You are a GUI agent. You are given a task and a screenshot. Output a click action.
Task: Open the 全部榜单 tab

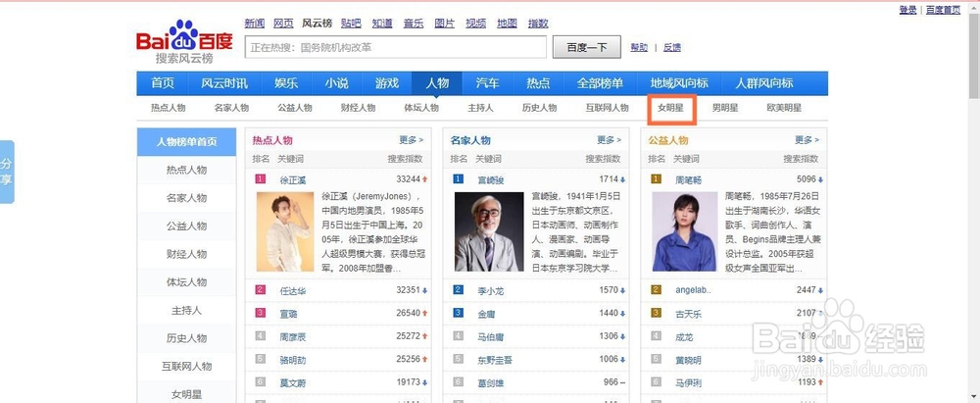tap(600, 83)
